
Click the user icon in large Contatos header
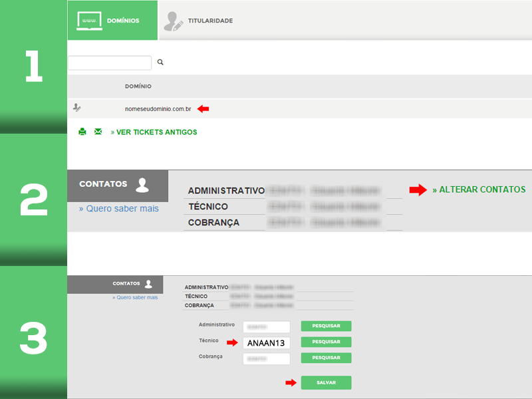[142, 184]
